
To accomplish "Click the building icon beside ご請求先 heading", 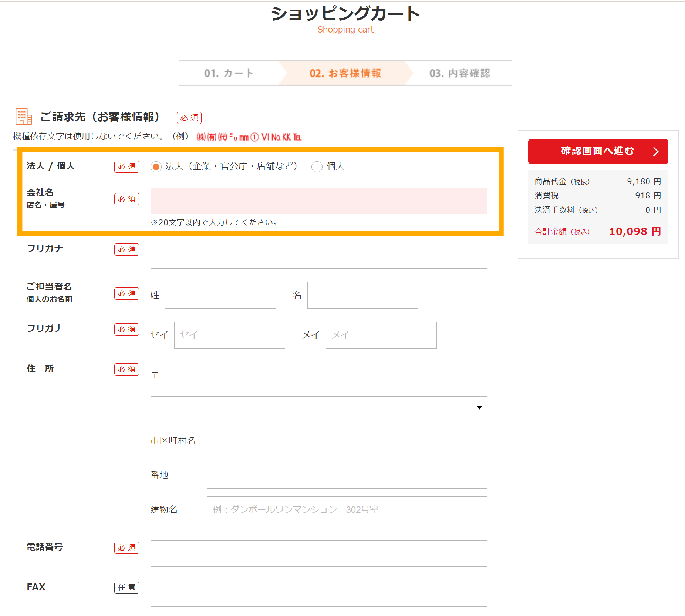I will click(x=24, y=117).
